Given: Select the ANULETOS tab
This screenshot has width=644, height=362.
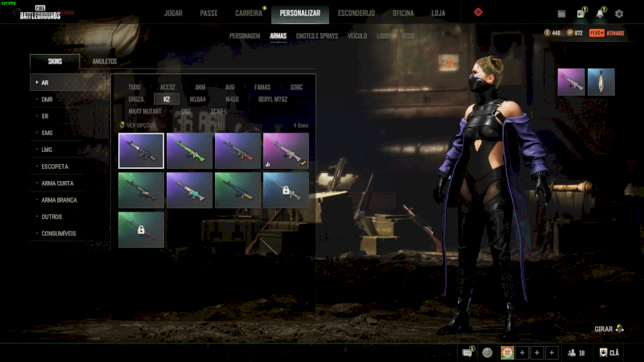Looking at the screenshot, I should [x=105, y=62].
